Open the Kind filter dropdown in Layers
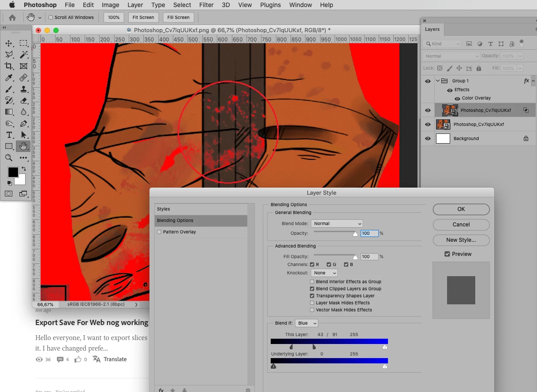This screenshot has width=537, height=392. (x=442, y=44)
